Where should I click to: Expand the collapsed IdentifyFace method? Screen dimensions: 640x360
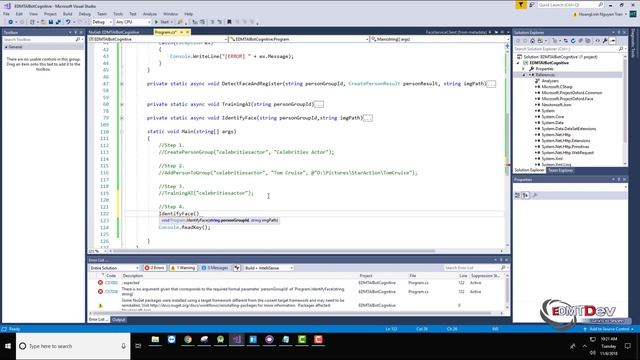(x=122, y=118)
